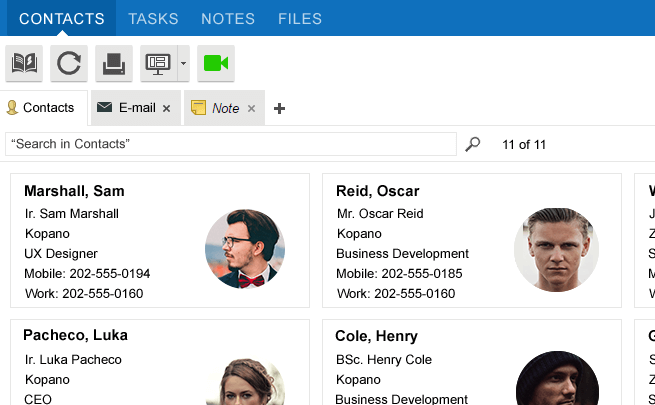Switch to the Contacts main tab
Image resolution: width=655 pixels, height=405 pixels.
point(62,19)
